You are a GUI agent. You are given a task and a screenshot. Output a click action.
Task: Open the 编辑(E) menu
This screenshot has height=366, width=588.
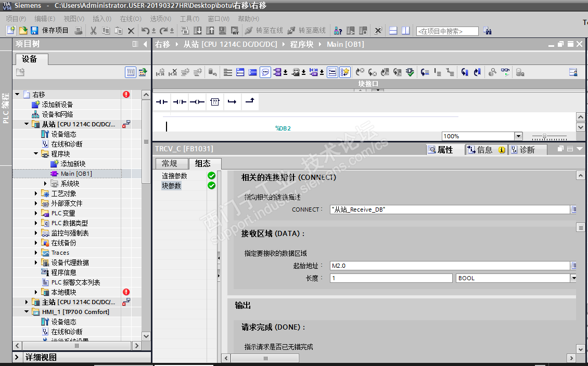point(45,18)
